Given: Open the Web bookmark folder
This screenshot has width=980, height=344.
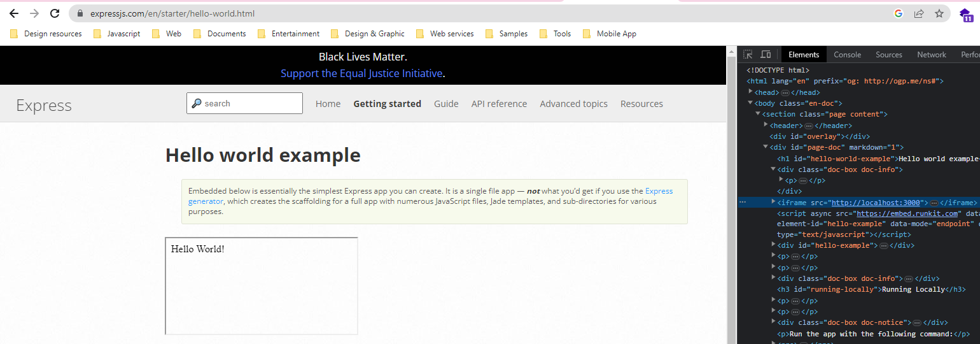Looking at the screenshot, I should (x=167, y=34).
